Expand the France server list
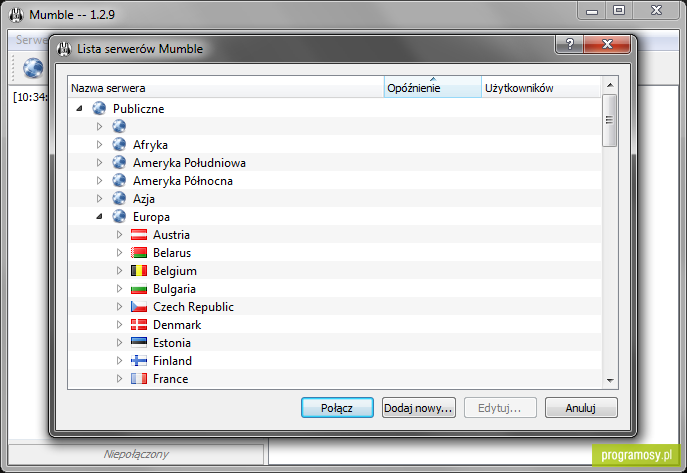 pyautogui.click(x=119, y=378)
